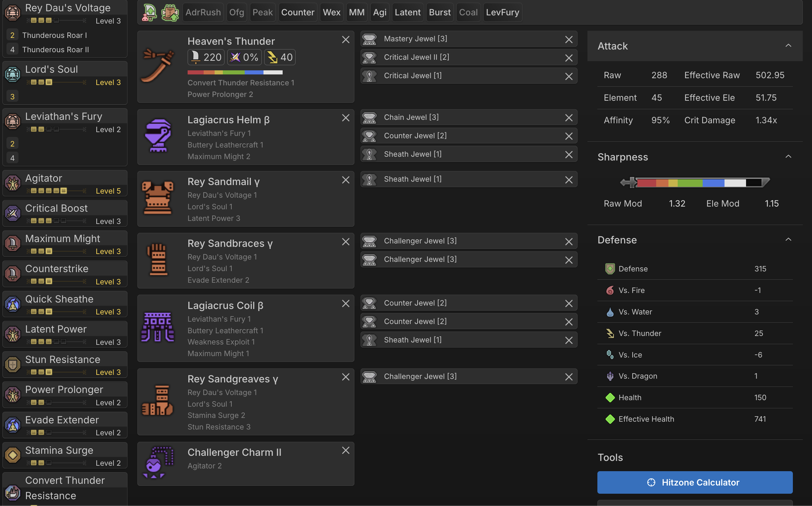Select the Counter Jewel [2] slot on helm
812x506 pixels.
click(x=469, y=136)
